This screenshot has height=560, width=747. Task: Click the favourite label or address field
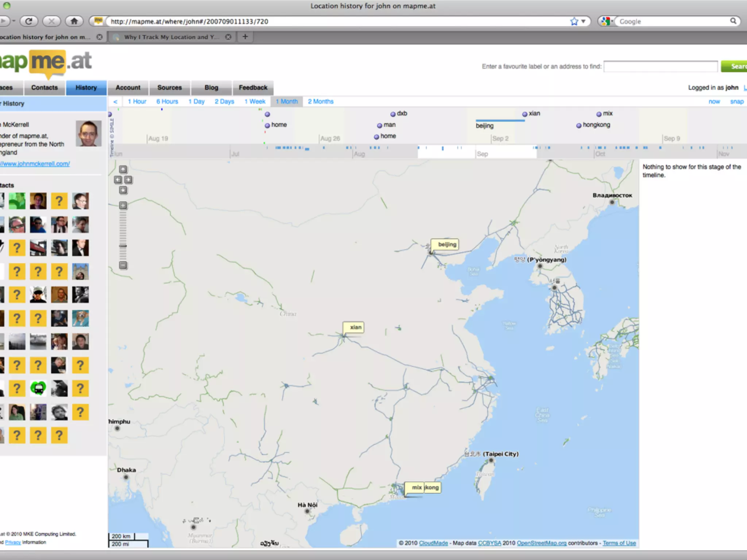point(661,66)
